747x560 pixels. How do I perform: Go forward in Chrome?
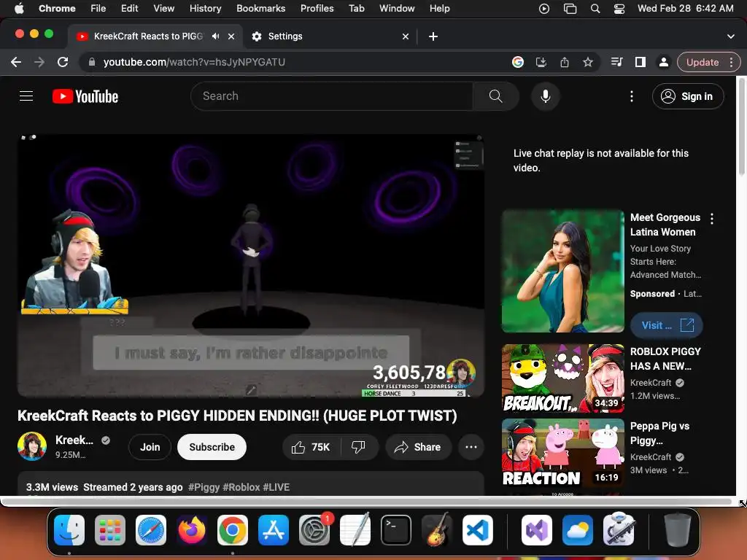pyautogui.click(x=39, y=62)
